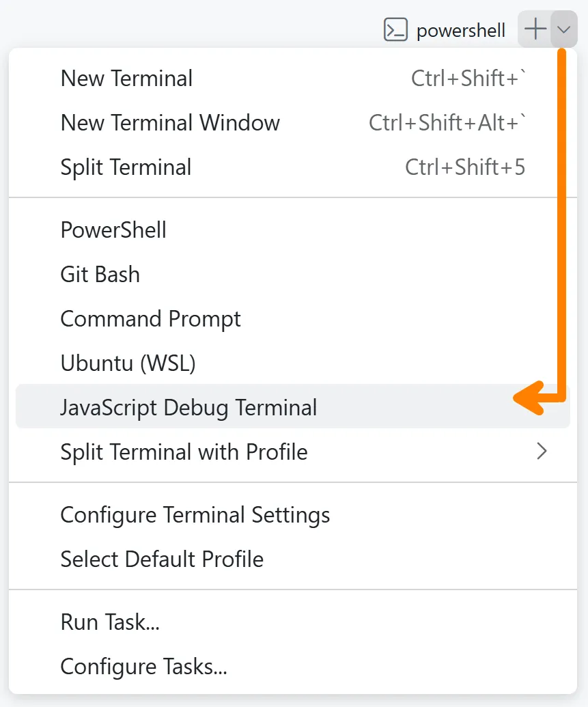Click the powershell label next to the terminal icon

(462, 29)
